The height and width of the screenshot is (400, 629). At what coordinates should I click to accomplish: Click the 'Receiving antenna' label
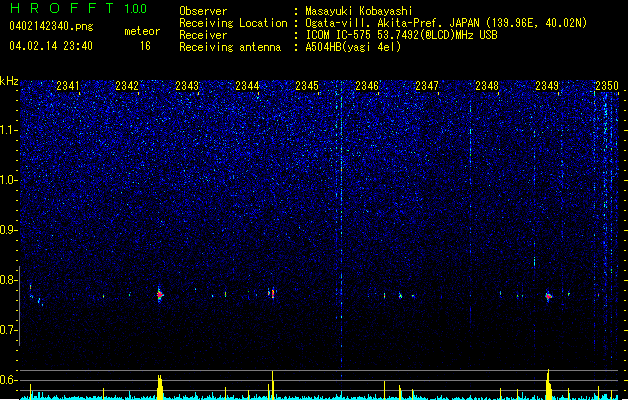point(230,47)
